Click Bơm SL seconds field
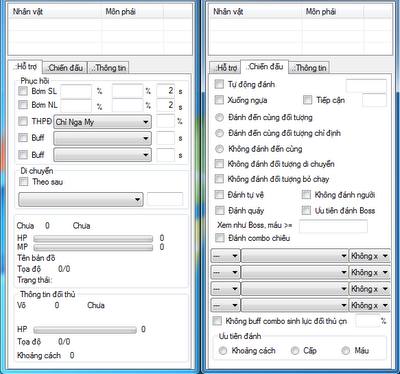The width and height of the screenshot is (400, 374). pos(165,91)
